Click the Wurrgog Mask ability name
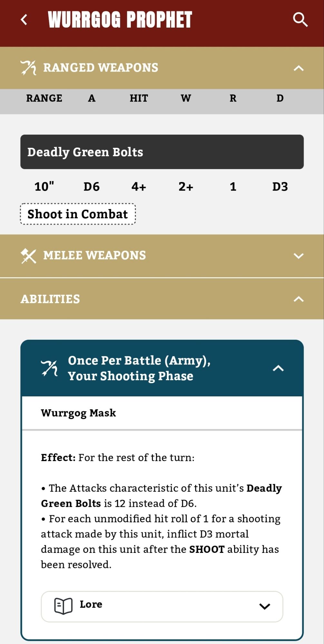This screenshot has height=644, width=324. click(78, 413)
